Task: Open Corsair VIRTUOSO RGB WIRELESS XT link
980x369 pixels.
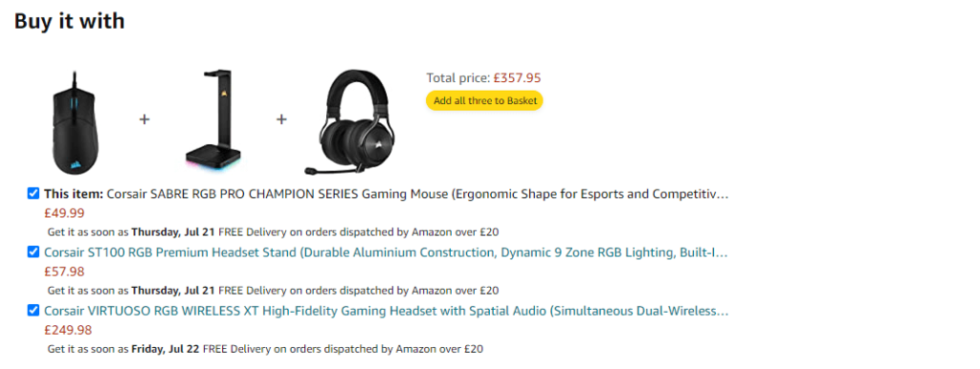Action: click(x=386, y=311)
